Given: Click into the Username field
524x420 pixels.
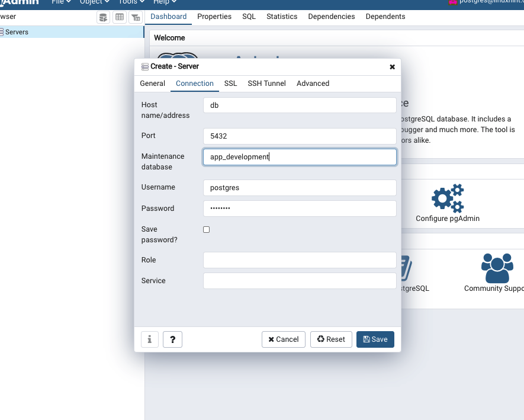Looking at the screenshot, I should click(300, 188).
